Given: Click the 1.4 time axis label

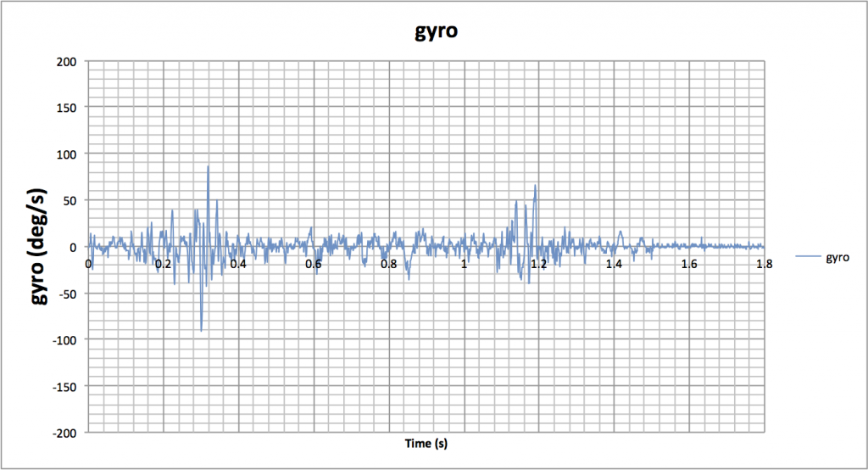Looking at the screenshot, I should pos(614,265).
